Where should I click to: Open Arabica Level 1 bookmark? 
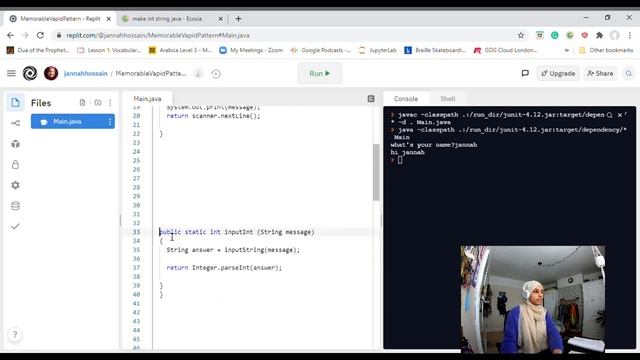tap(180, 50)
